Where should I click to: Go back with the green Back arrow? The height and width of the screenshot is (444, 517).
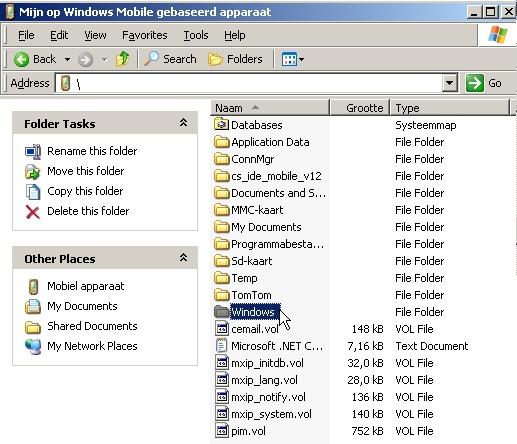21,60
